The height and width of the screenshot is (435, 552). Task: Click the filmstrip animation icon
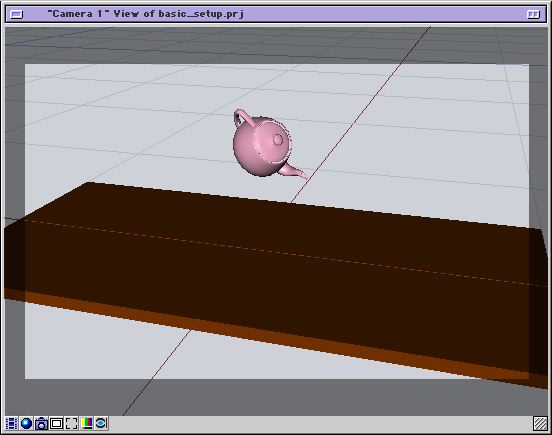pyautogui.click(x=11, y=423)
